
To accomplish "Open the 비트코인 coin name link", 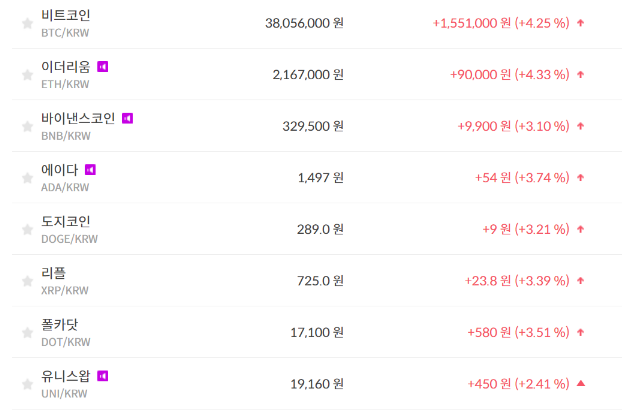I will pos(66,15).
